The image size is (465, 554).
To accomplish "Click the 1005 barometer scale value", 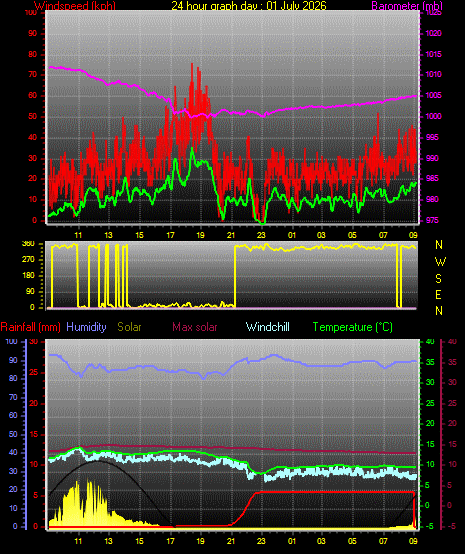I will click(434, 95).
